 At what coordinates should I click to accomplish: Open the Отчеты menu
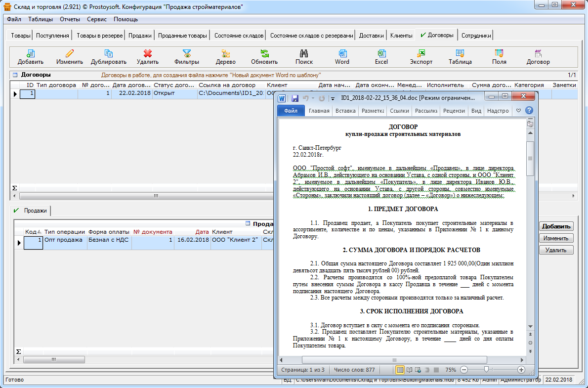click(x=70, y=19)
